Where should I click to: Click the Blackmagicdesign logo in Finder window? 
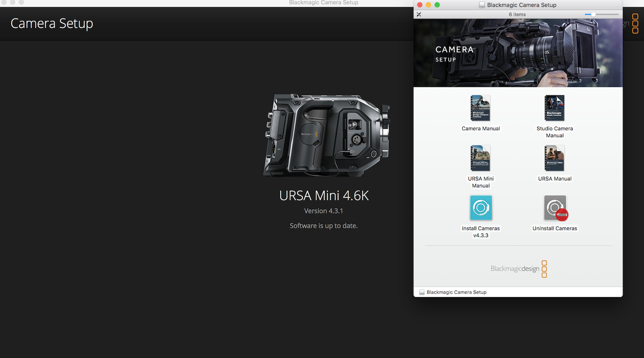519,269
